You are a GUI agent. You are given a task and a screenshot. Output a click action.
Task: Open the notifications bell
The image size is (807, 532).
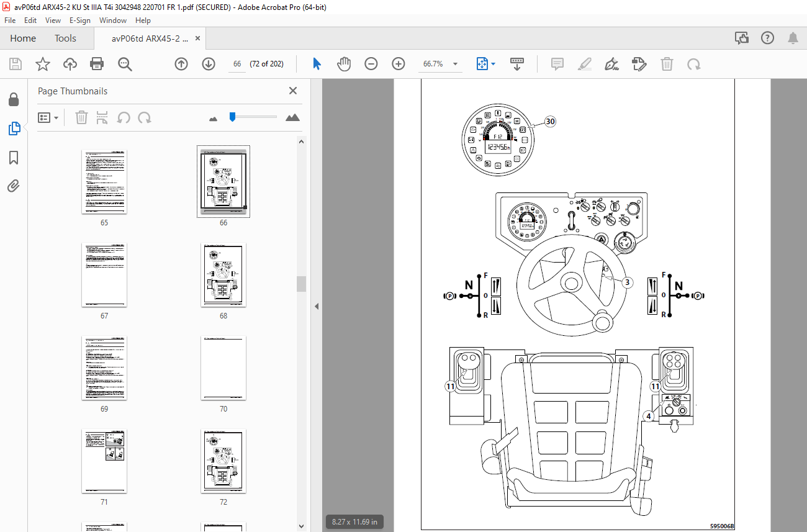point(793,38)
